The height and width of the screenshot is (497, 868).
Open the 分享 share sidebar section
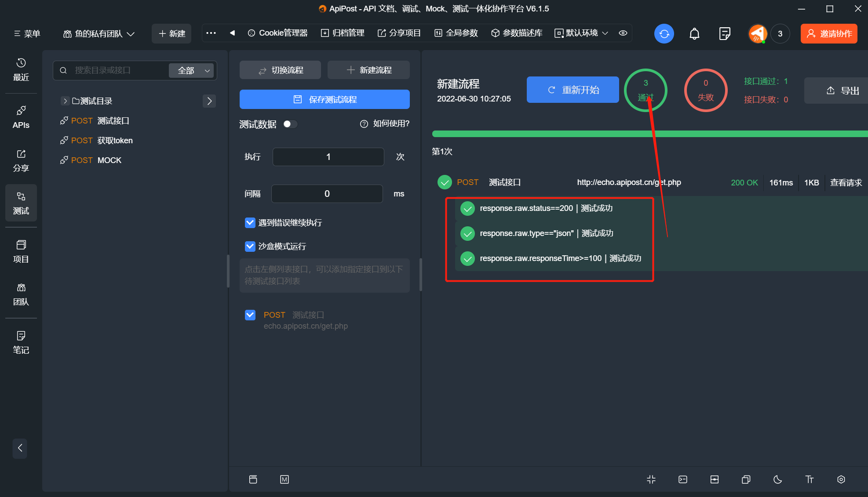21,160
